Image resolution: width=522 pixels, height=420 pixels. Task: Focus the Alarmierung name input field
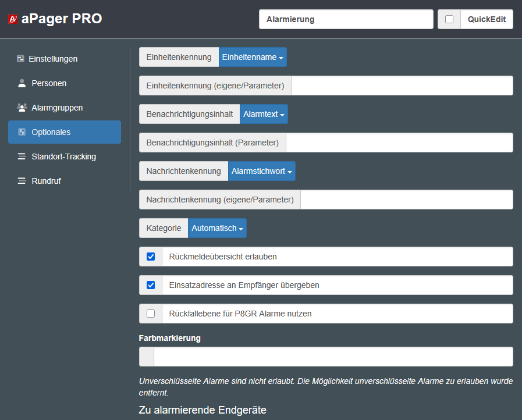(346, 19)
